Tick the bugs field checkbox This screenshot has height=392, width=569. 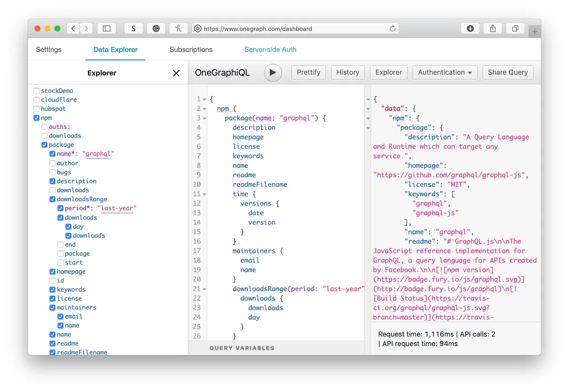[52, 172]
